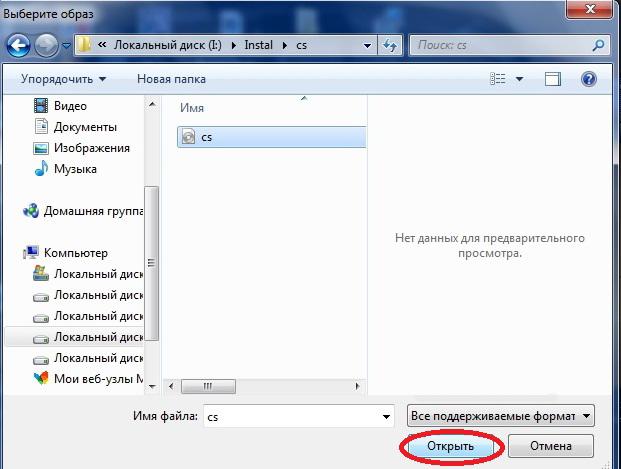This screenshot has width=621, height=469.
Task: Click 'Домашняя группа' in navigation pane
Action: tap(93, 211)
